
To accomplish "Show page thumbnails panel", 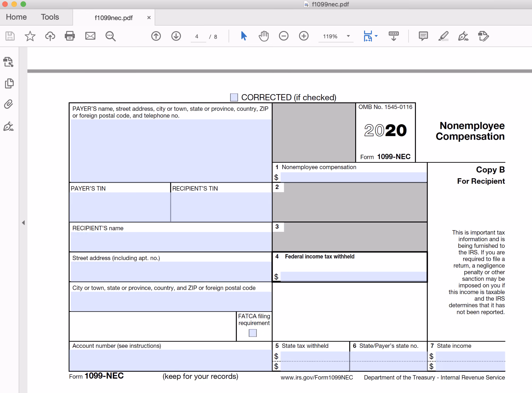I will (9, 83).
